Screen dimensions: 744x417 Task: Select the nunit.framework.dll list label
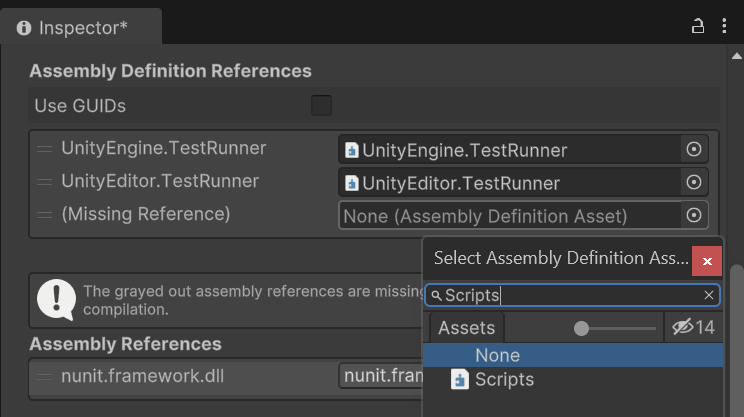click(142, 376)
